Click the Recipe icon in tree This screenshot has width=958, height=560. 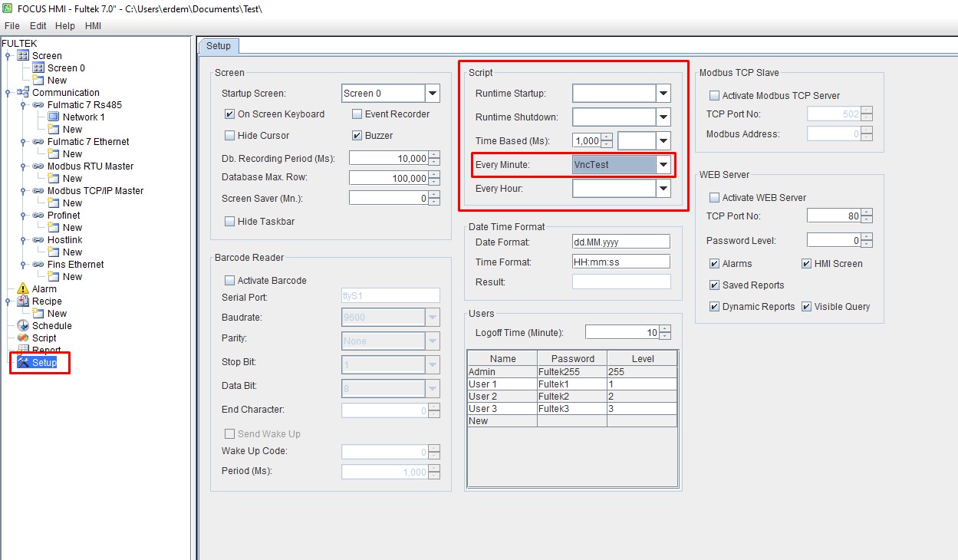pos(23,301)
